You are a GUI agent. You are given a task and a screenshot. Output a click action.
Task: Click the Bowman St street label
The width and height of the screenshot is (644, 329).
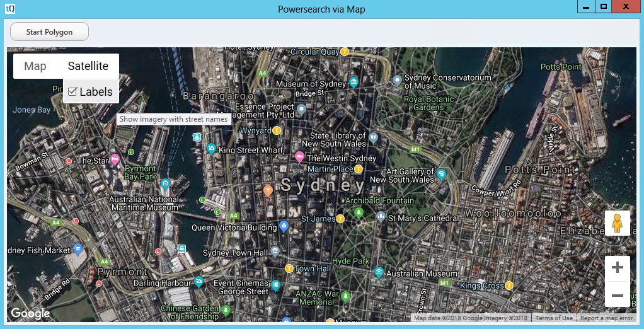(x=33, y=161)
